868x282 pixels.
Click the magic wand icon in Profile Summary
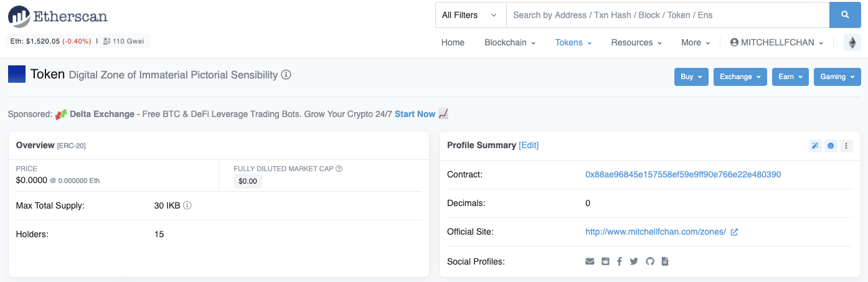pyautogui.click(x=814, y=146)
